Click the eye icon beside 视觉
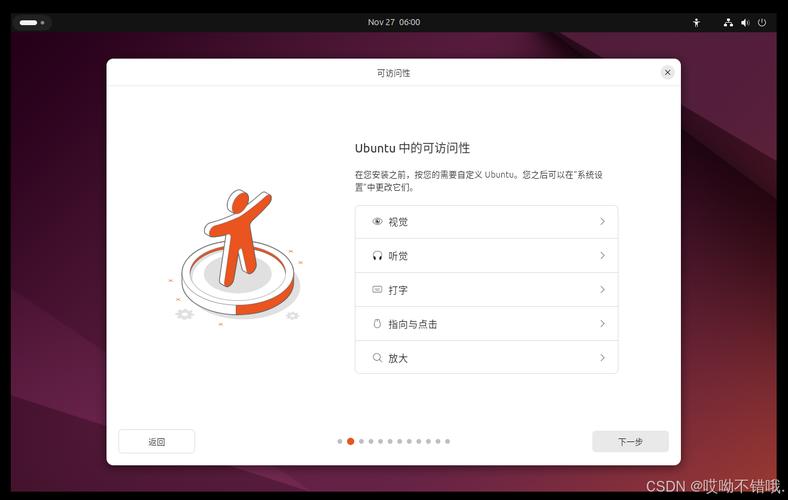This screenshot has width=788, height=500. point(377,221)
